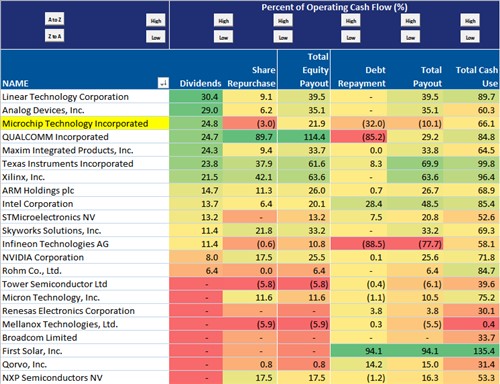Click Texas Instruments' 69.9 total payout cell
Screen dimensions: 500x384
[x=415, y=164]
